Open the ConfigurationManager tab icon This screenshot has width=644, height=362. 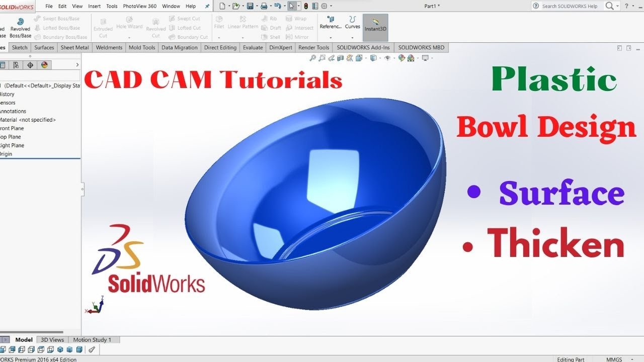(16, 65)
